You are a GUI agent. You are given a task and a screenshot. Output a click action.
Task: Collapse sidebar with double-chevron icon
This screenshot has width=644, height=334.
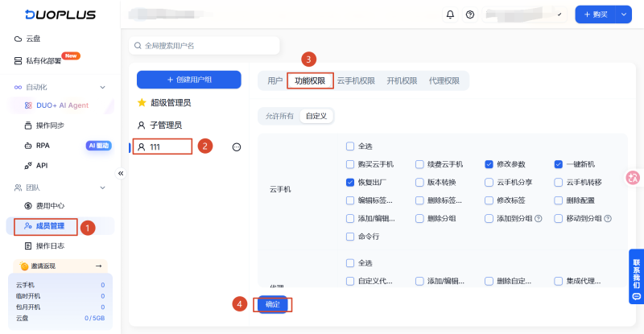pyautogui.click(x=121, y=173)
